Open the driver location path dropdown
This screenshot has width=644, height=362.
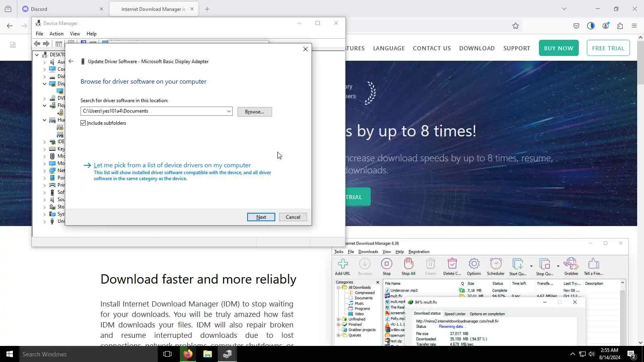(229, 111)
